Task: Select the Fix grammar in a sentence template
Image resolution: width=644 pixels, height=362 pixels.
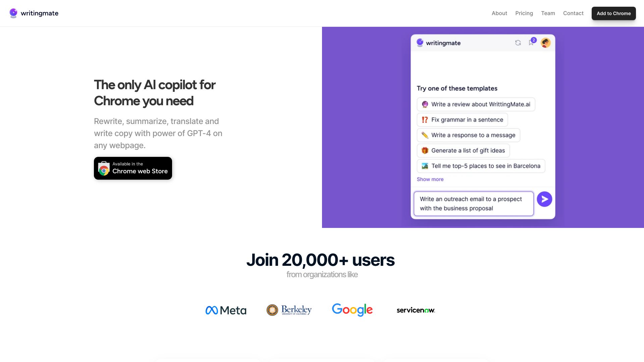Action: [462, 120]
